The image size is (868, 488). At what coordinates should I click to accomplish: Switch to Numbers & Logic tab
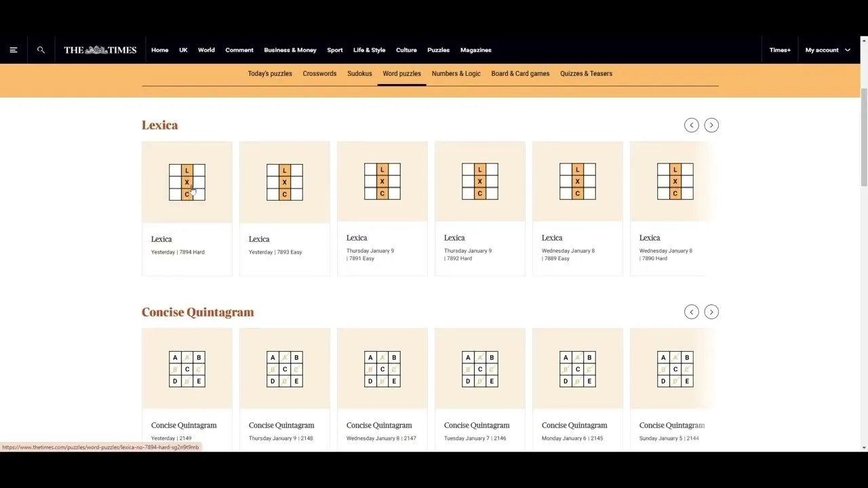pyautogui.click(x=456, y=74)
